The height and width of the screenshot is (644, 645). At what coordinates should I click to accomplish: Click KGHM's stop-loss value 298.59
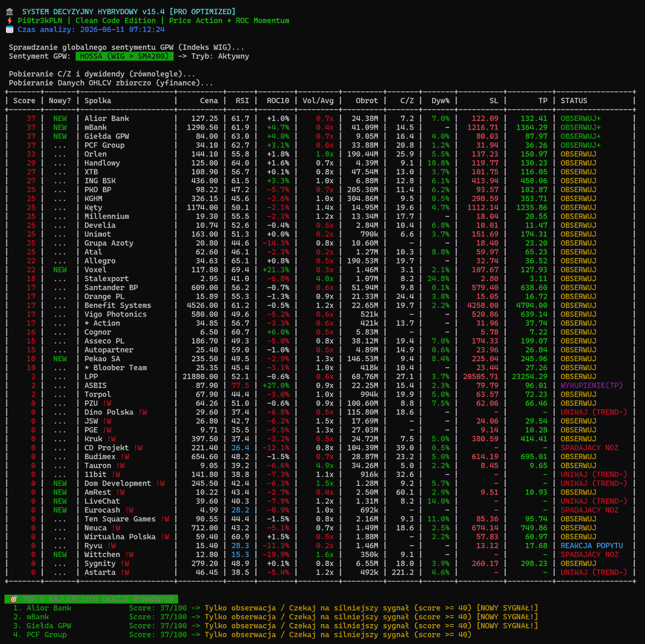pyautogui.click(x=485, y=198)
